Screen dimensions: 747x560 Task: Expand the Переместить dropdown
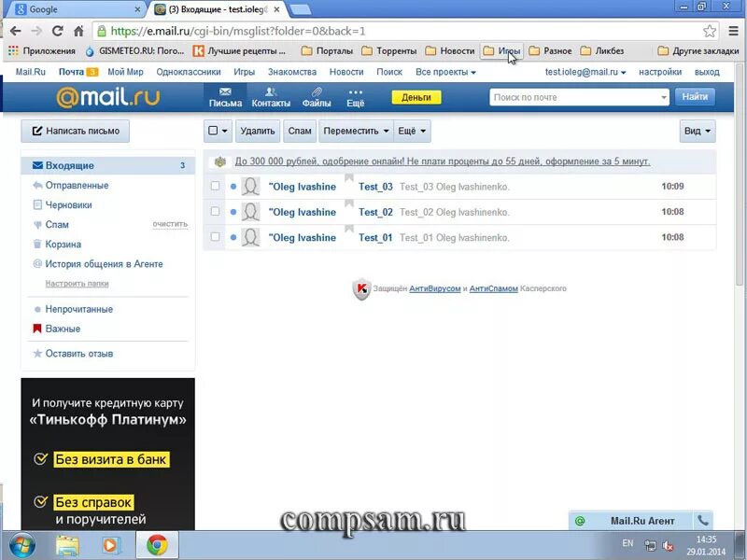point(356,131)
